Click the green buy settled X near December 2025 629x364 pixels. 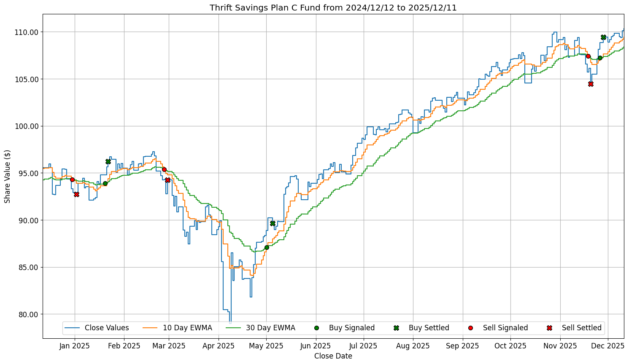[x=603, y=37]
